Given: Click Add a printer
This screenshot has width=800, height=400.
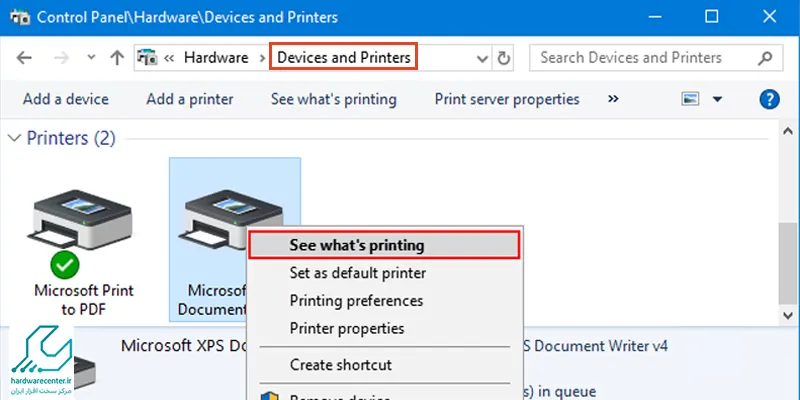Looking at the screenshot, I should 190,99.
